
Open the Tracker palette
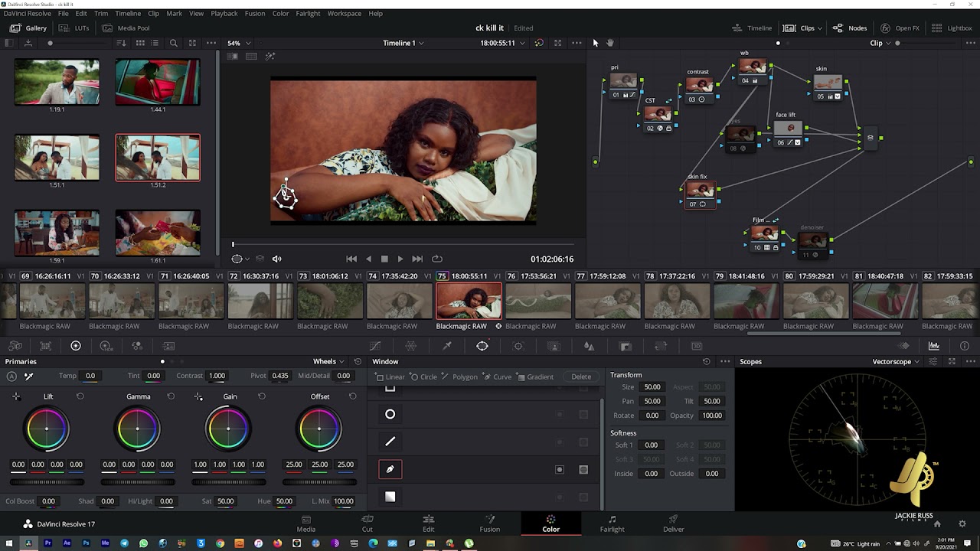[518, 346]
